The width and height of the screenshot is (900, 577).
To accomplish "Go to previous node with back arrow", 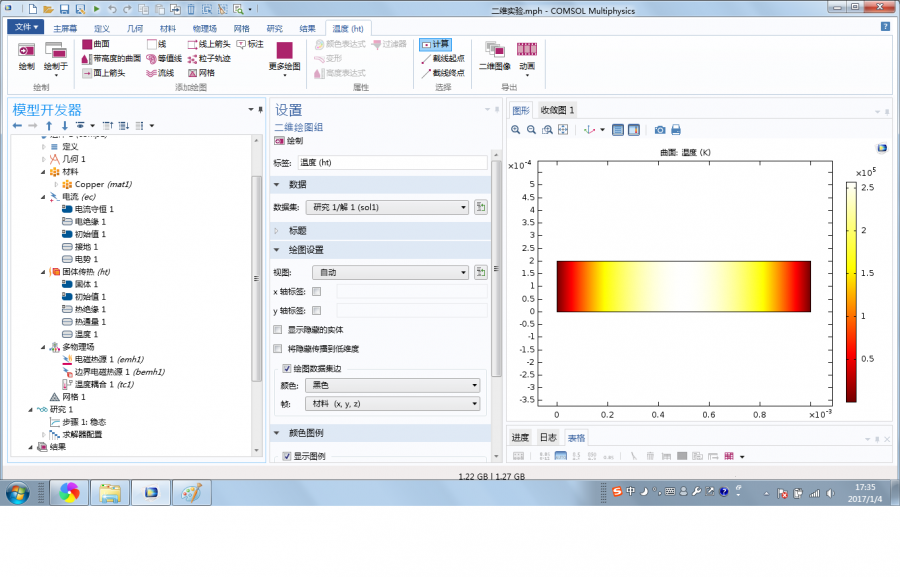I will [17, 126].
